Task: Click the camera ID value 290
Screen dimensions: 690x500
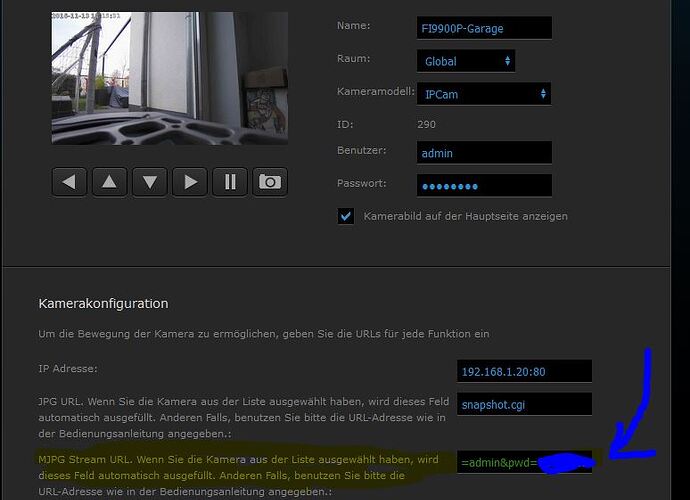Action: (x=426, y=124)
